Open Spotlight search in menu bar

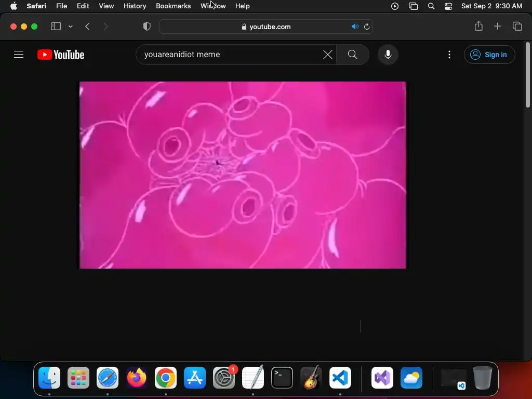tap(431, 6)
